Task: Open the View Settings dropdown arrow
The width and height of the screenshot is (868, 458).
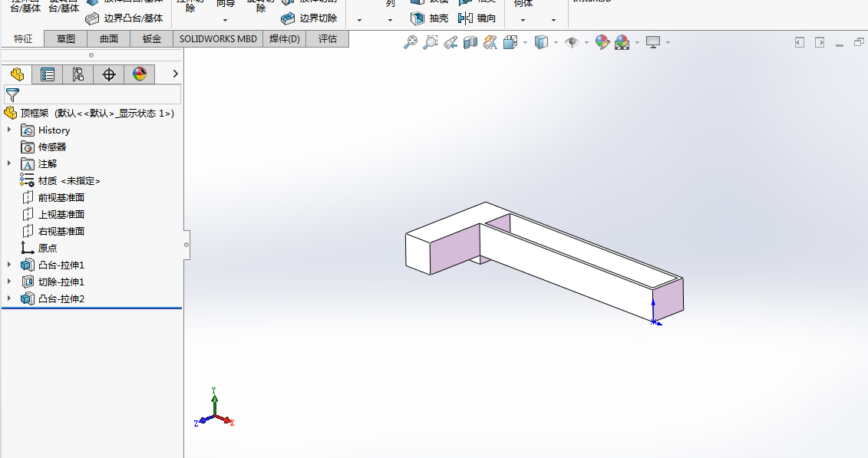Action: (668, 43)
